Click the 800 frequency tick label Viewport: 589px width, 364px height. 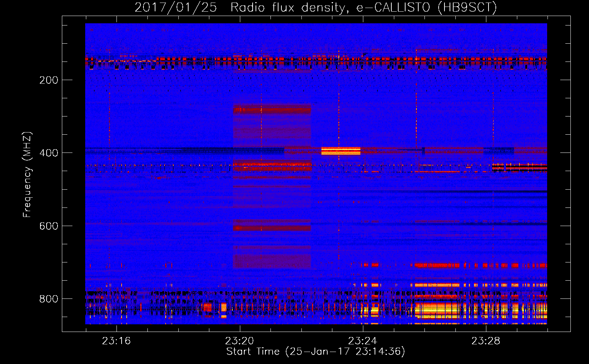[49, 299]
